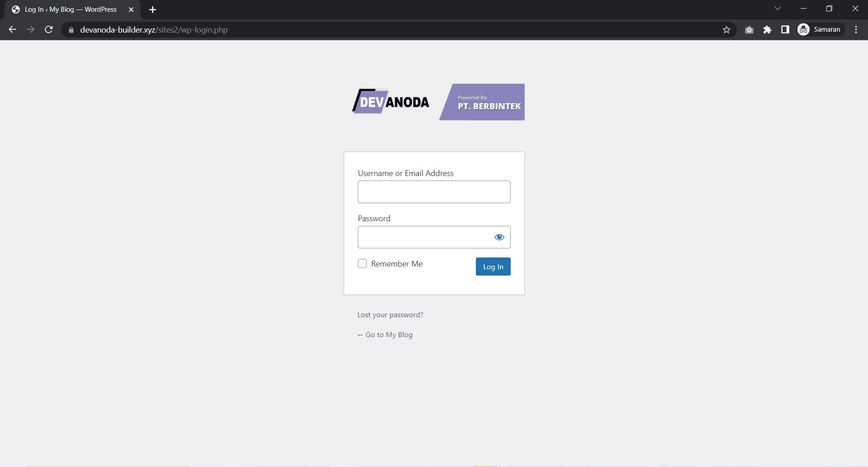The image size is (868, 467).
Task: Click the address bar URL
Action: 154,30
